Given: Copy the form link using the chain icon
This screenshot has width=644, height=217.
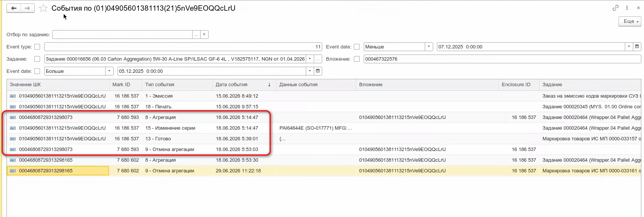Looking at the screenshot, I should 615,8.
